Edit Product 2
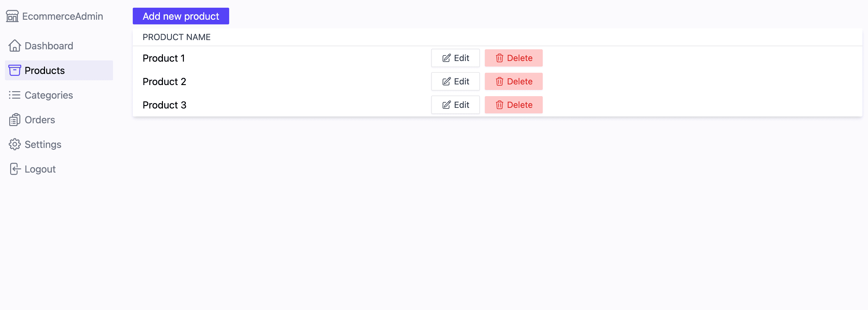The width and height of the screenshot is (868, 310). tap(455, 81)
